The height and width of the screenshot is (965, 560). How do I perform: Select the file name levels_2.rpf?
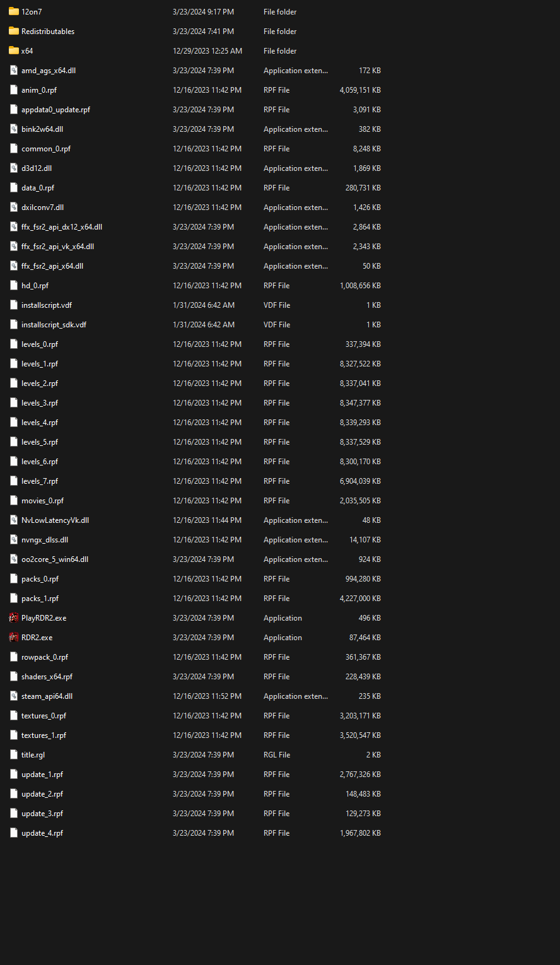pyautogui.click(x=40, y=383)
